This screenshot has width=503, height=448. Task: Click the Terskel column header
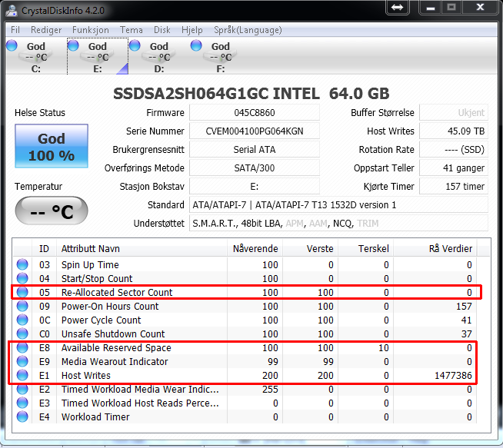(x=365, y=249)
